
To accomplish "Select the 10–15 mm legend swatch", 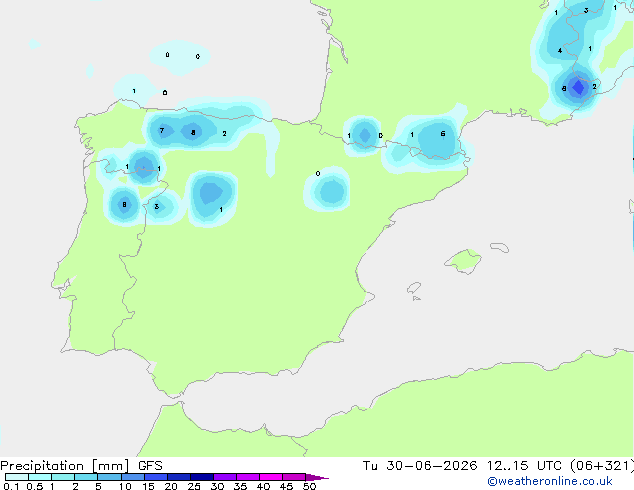I will pos(132,477).
